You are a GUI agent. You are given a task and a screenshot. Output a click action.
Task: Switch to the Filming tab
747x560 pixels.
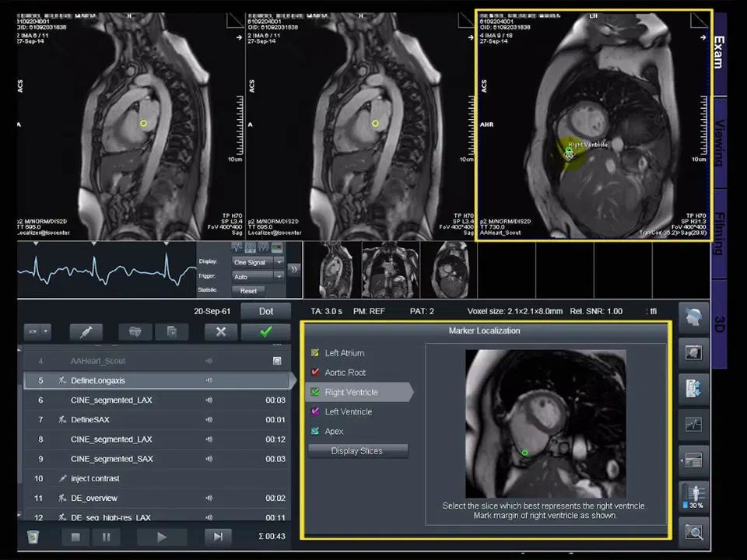[x=720, y=233]
